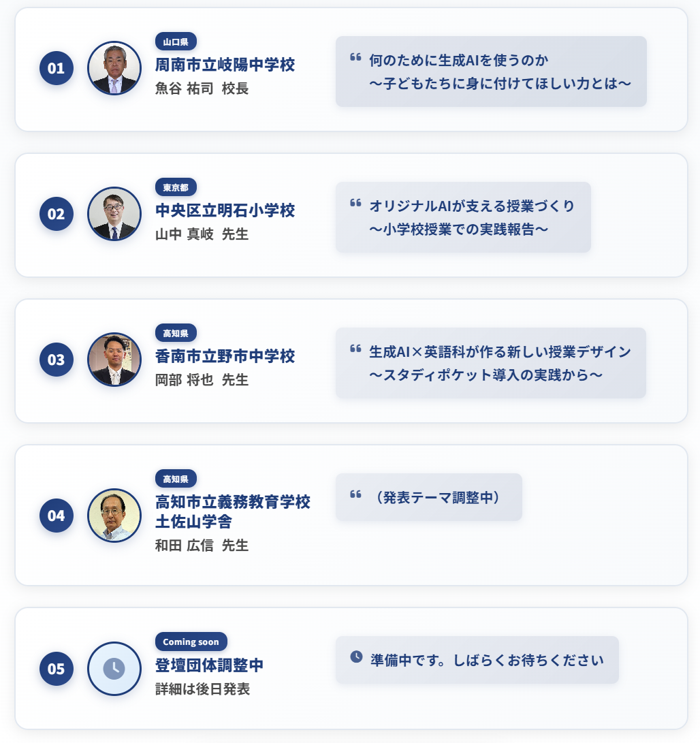Click the 03 number badge
Screen dimensions: 700x743
point(56,360)
